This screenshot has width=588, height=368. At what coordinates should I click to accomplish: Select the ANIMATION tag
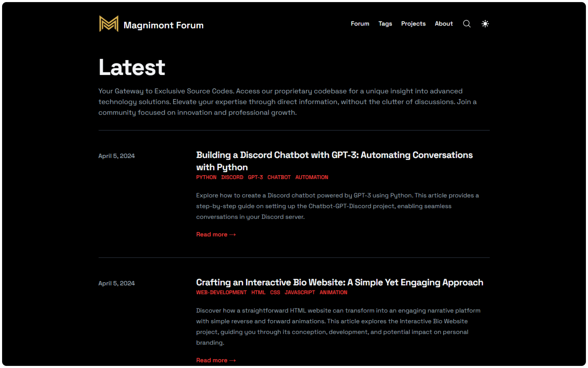click(x=333, y=293)
